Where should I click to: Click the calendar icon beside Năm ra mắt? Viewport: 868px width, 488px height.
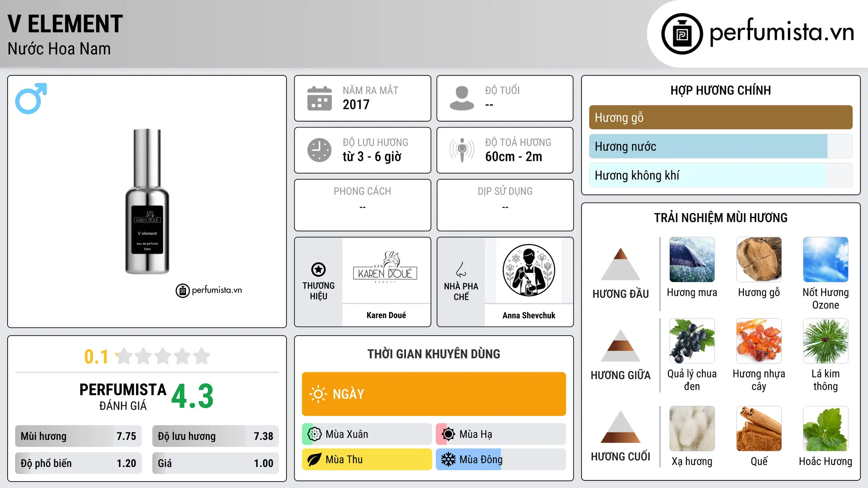319,98
